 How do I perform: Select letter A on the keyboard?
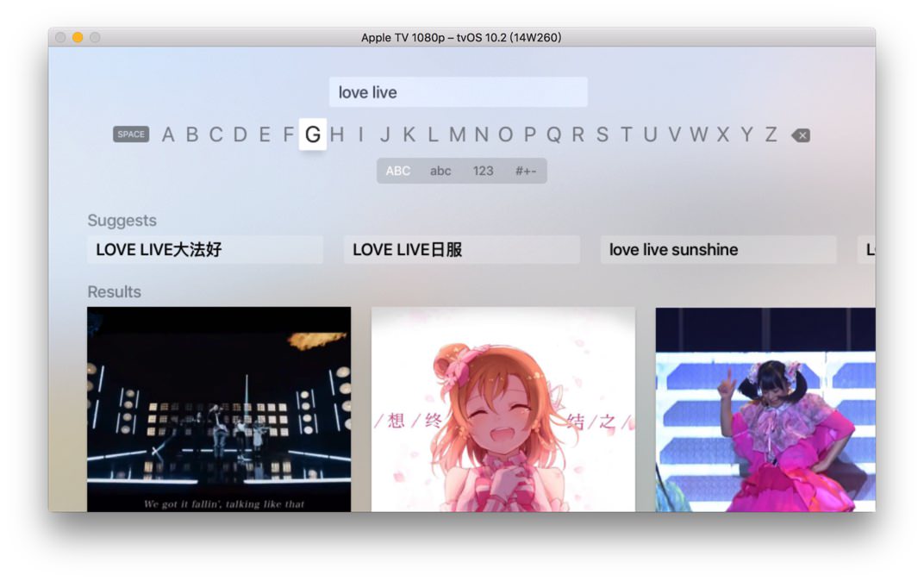pyautogui.click(x=168, y=135)
